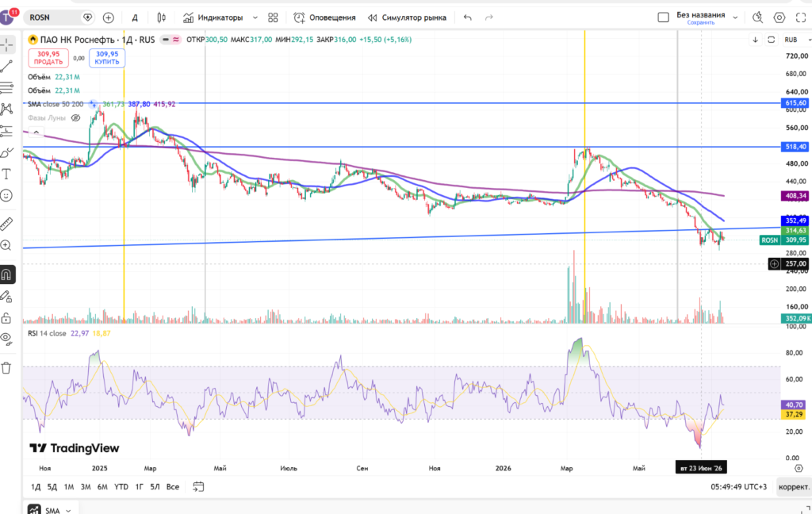812x514 pixels.
Task: Toggle stay in drawing mode pencil
Action: (x=6, y=297)
